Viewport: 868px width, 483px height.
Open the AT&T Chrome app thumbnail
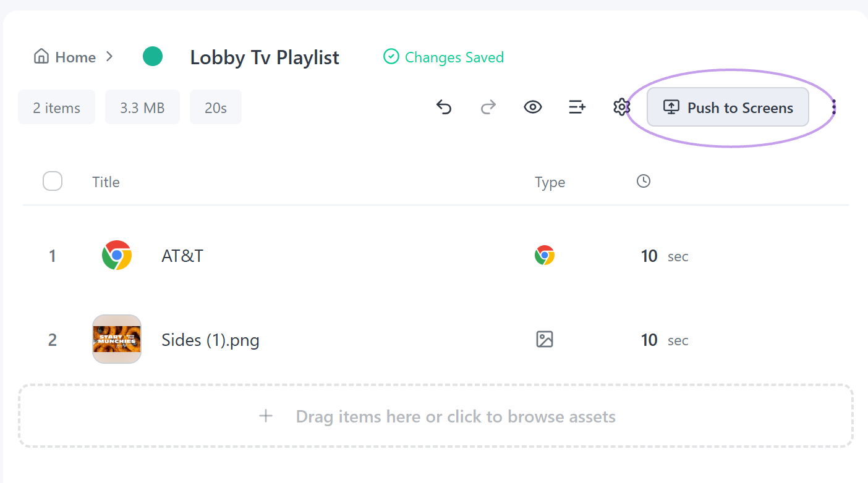coord(117,256)
